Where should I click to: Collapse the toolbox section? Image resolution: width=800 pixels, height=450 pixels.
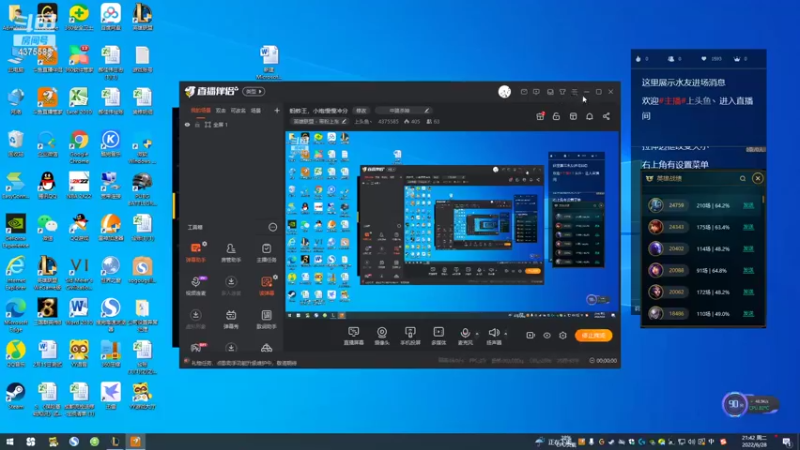[x=273, y=227]
